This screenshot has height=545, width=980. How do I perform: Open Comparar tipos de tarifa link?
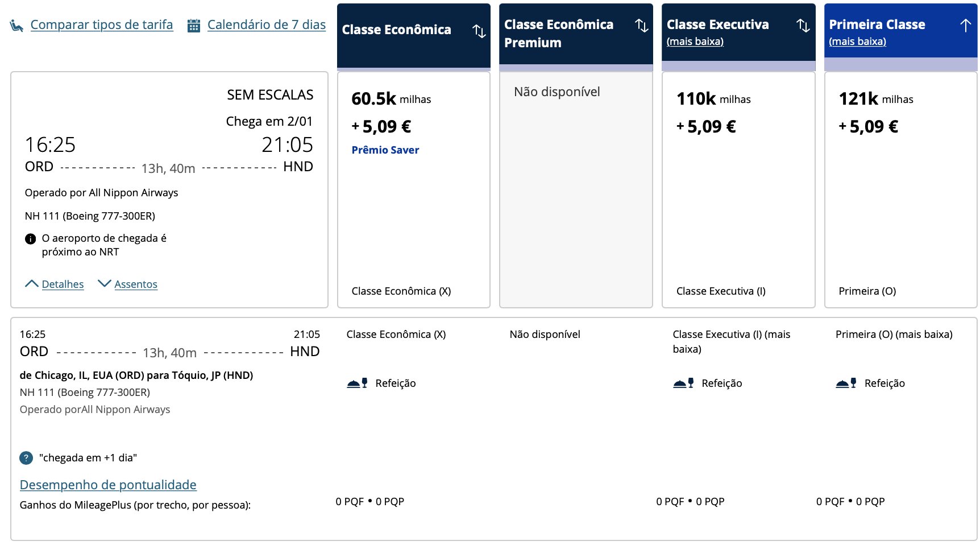[x=102, y=25]
